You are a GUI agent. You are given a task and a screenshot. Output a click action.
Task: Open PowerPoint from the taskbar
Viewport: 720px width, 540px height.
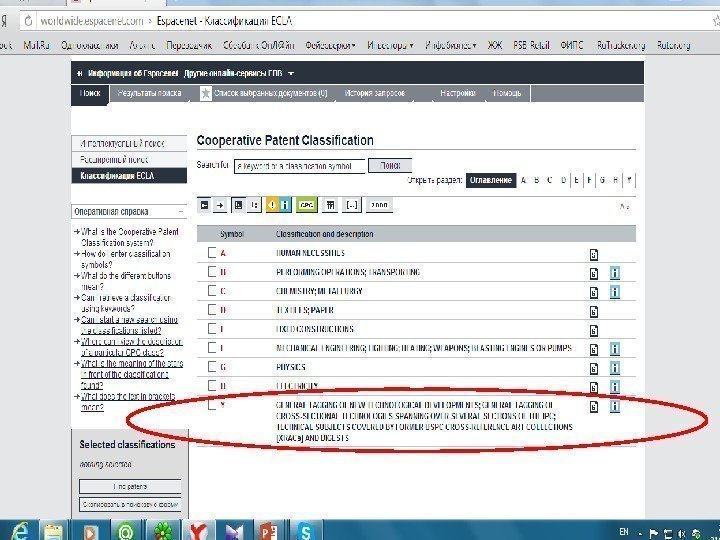269,531
